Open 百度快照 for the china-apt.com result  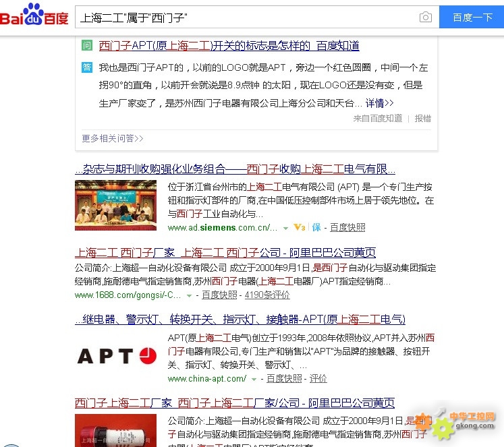pos(284,379)
